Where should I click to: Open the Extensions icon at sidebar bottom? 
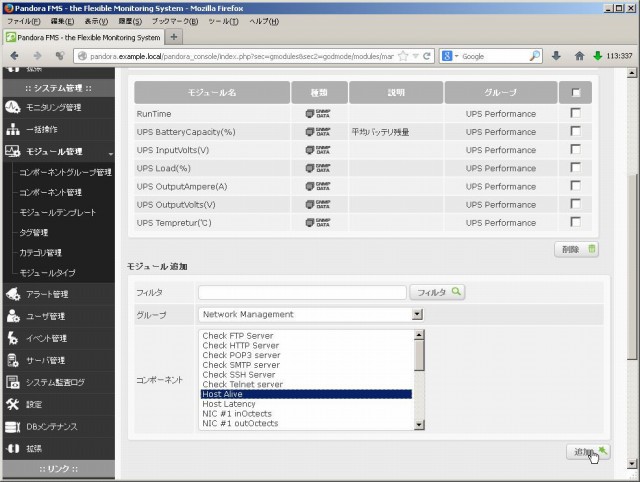(13, 449)
